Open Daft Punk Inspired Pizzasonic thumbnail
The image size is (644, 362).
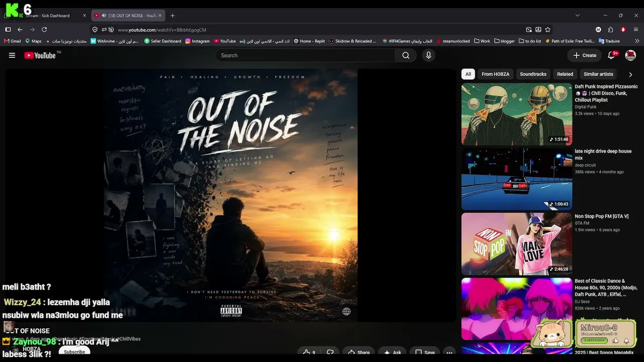517,114
